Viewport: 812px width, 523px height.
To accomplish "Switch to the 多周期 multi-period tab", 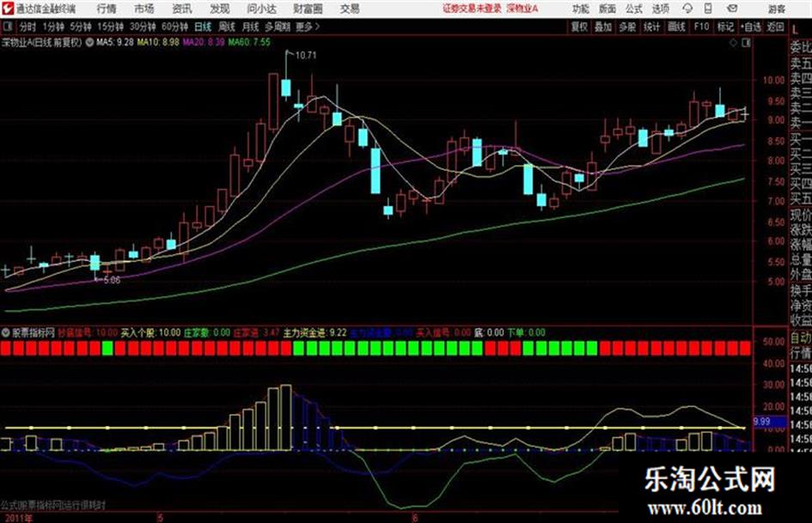I will point(278,27).
